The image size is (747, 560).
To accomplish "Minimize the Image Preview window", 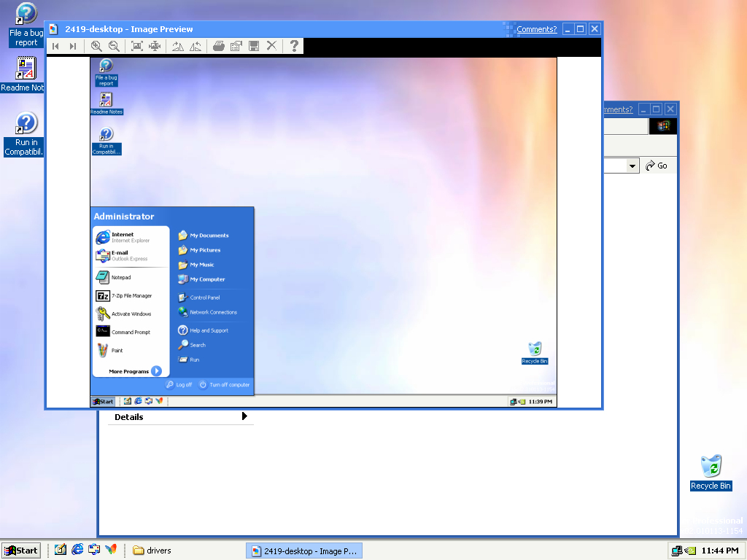I will tap(568, 29).
